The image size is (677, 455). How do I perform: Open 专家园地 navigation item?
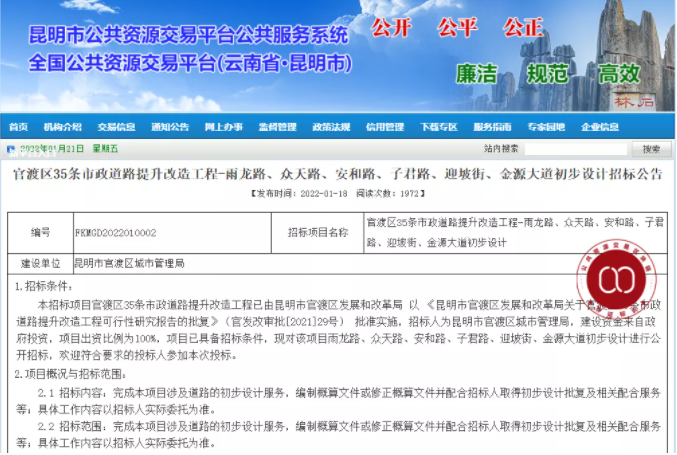pyautogui.click(x=546, y=127)
